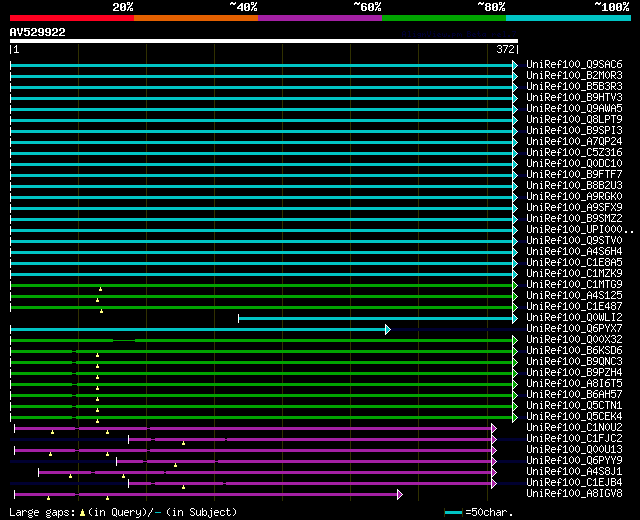Image resolution: width=640 pixels, height=520 pixels.
Task: Select UniRef100_Q8LPT9 hit entry
Action: point(574,120)
